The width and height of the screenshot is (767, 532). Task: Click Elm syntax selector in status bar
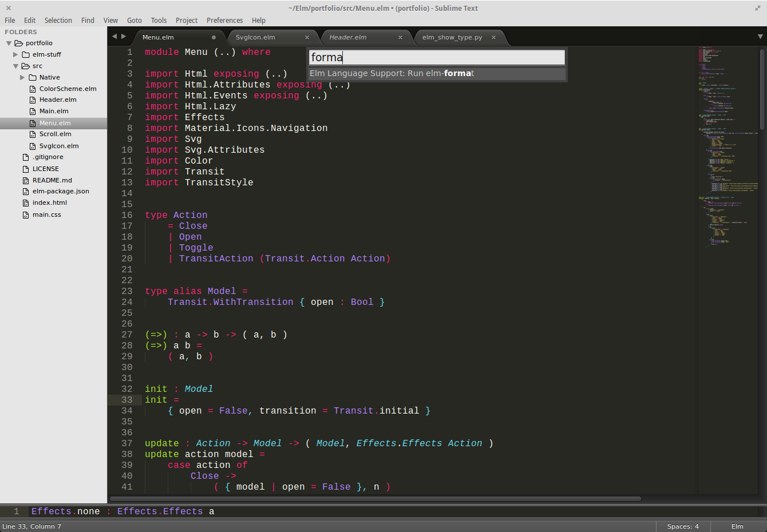point(737,526)
